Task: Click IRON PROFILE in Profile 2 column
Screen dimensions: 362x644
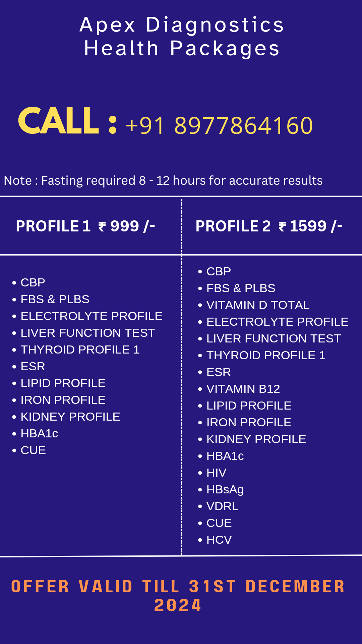Action: point(249,422)
